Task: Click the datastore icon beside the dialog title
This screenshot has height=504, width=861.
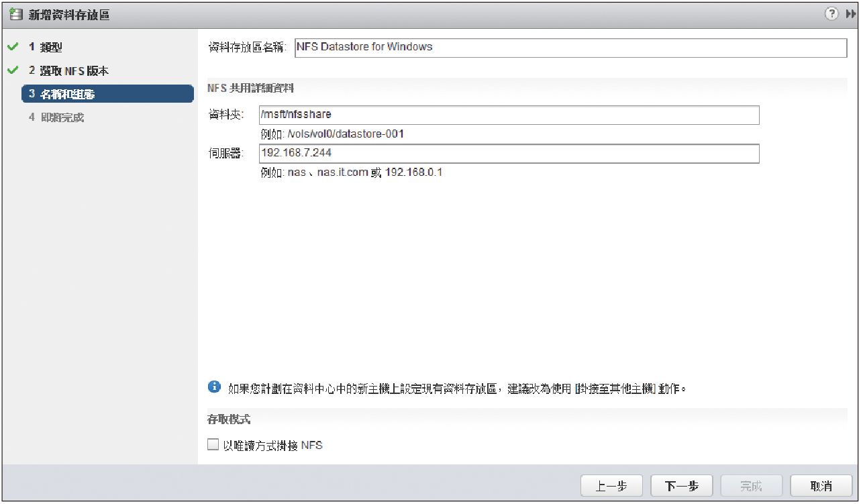Action: pyautogui.click(x=16, y=15)
